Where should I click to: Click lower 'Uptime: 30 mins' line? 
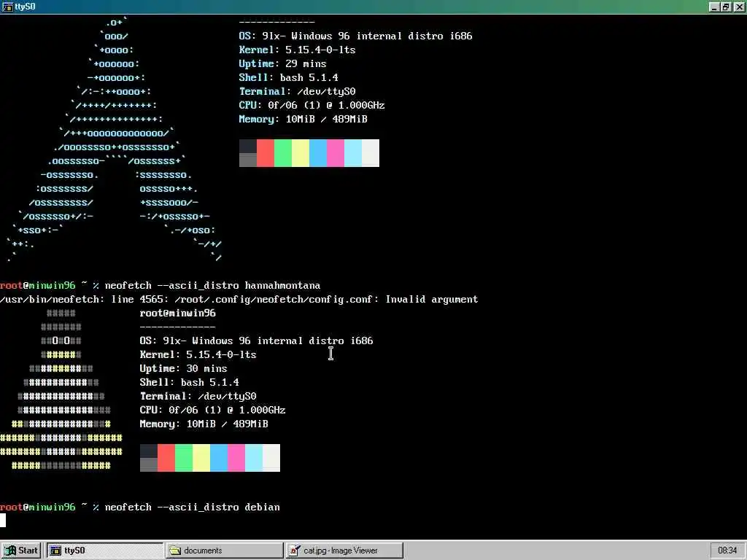click(x=183, y=368)
